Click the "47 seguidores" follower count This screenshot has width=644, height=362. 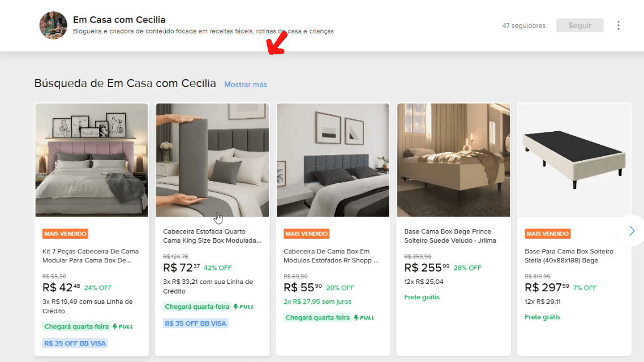[x=523, y=25]
